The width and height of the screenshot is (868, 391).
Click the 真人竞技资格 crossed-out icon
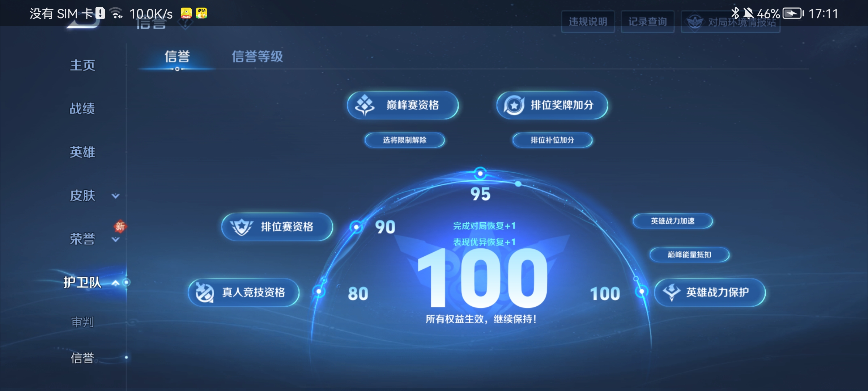[x=204, y=293]
